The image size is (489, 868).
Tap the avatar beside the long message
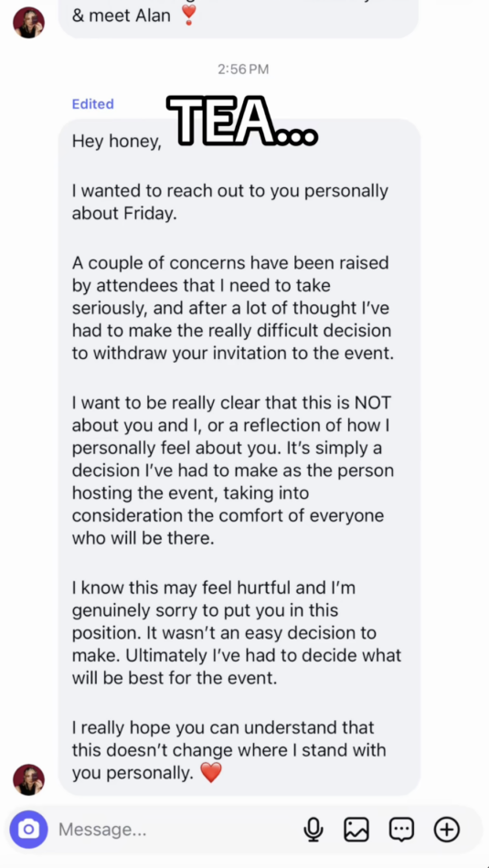[x=29, y=779]
